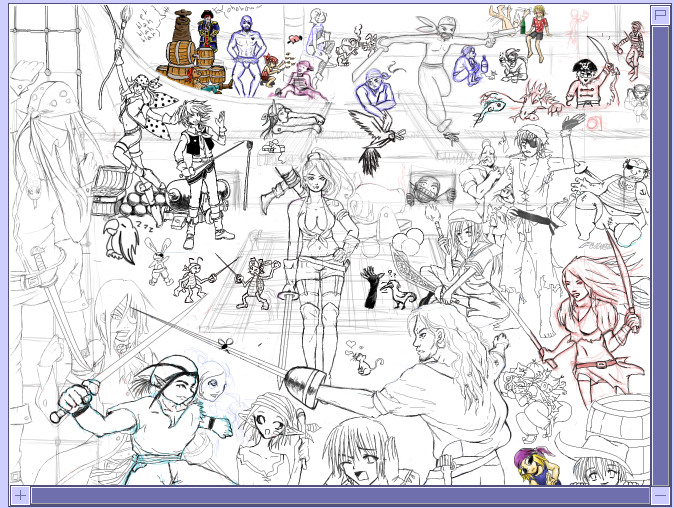The width and height of the screenshot is (674, 508).
Task: Click the minus zoom-out button
Action: 660,496
